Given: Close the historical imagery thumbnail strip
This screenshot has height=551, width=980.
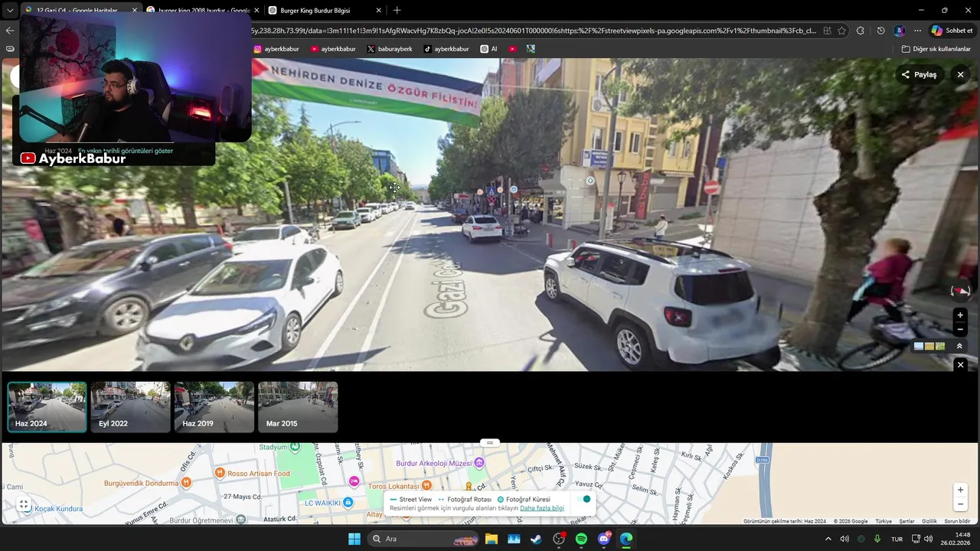Looking at the screenshot, I should (960, 365).
